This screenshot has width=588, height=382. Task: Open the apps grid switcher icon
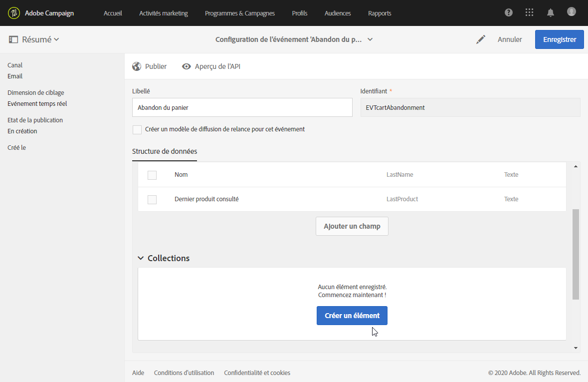(x=529, y=12)
